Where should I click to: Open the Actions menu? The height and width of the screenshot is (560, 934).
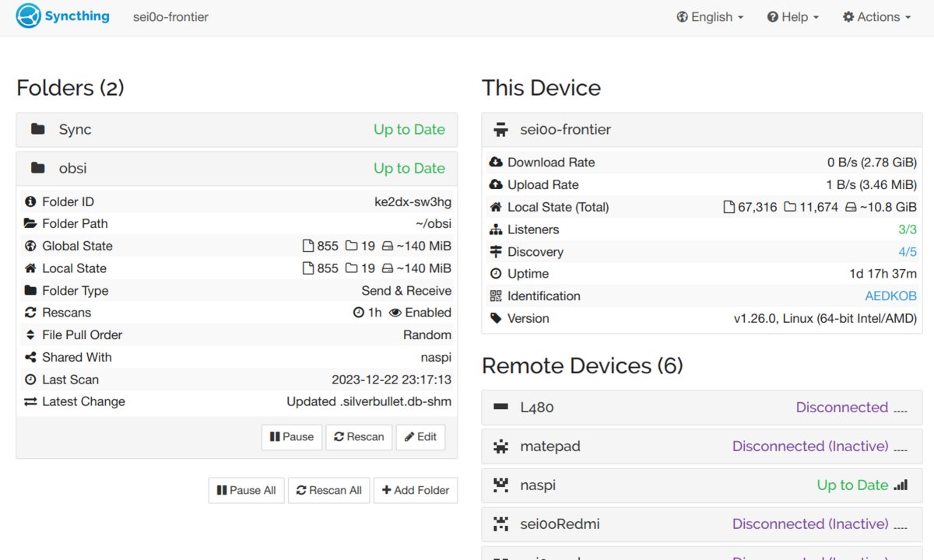(x=876, y=17)
